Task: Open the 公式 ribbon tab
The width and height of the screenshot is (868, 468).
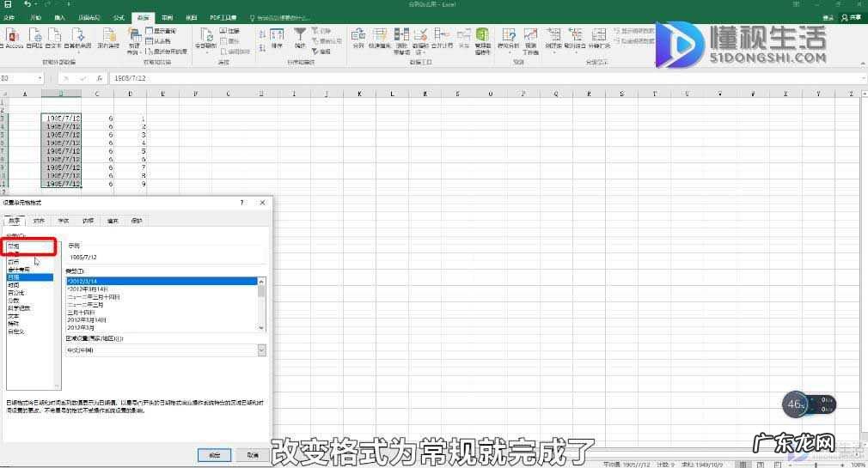Action: point(119,17)
